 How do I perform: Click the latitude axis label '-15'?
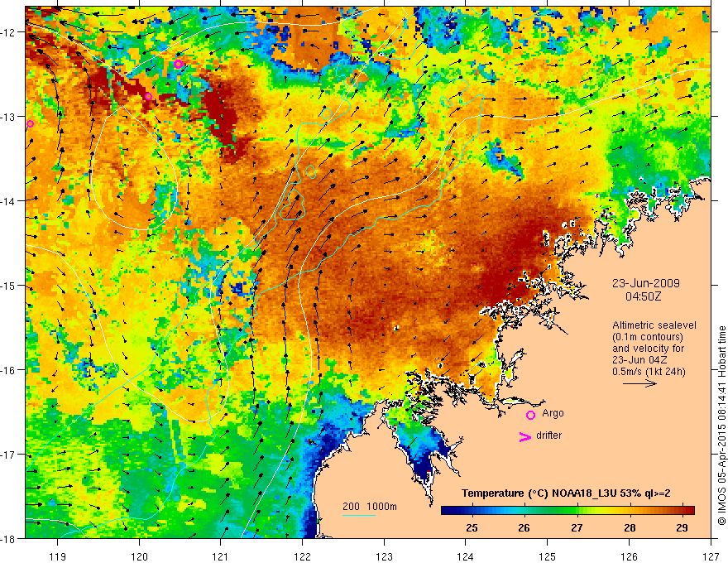point(8,285)
